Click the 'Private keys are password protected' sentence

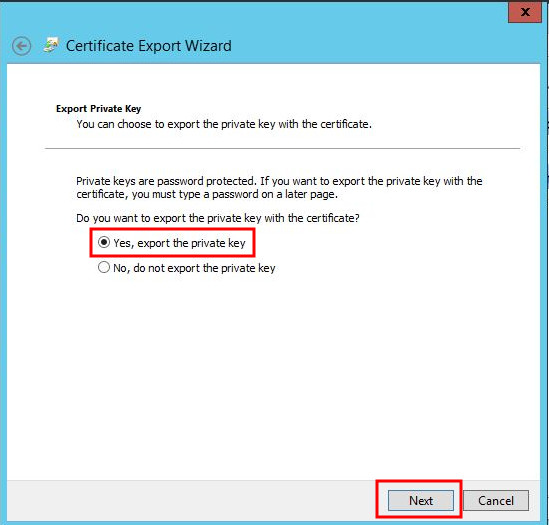pos(279,181)
